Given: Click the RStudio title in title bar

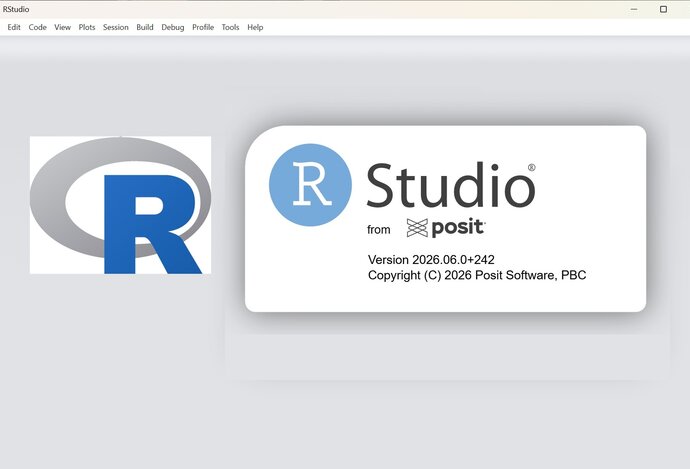Looking at the screenshot, I should coord(16,9).
